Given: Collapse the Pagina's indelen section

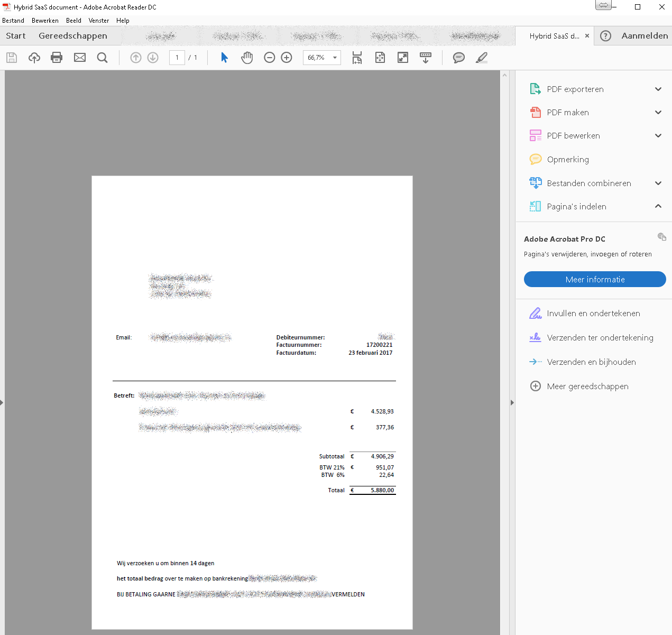Looking at the screenshot, I should 658,206.
